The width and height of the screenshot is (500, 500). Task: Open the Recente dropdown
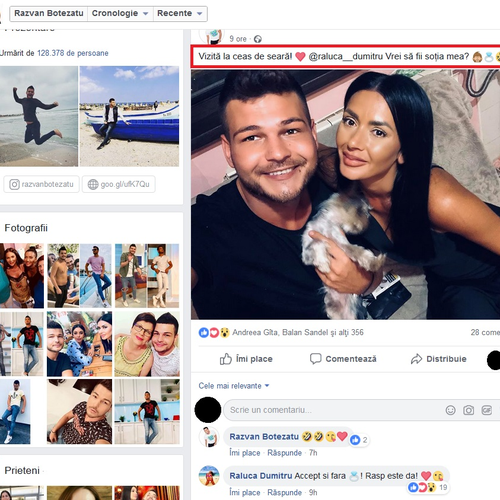coord(180,13)
